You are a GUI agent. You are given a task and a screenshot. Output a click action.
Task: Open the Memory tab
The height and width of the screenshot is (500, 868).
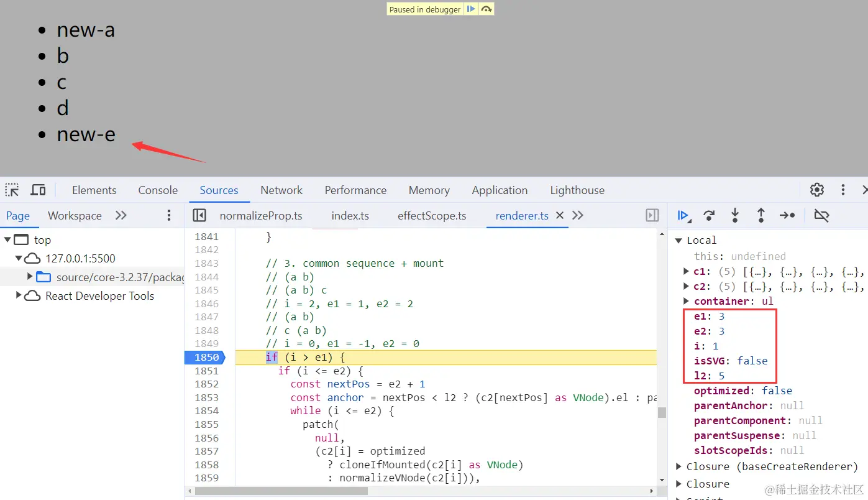click(429, 190)
